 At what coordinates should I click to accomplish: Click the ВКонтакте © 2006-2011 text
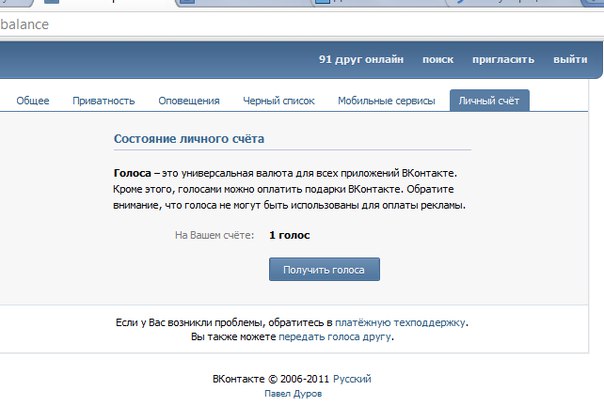tap(271, 379)
